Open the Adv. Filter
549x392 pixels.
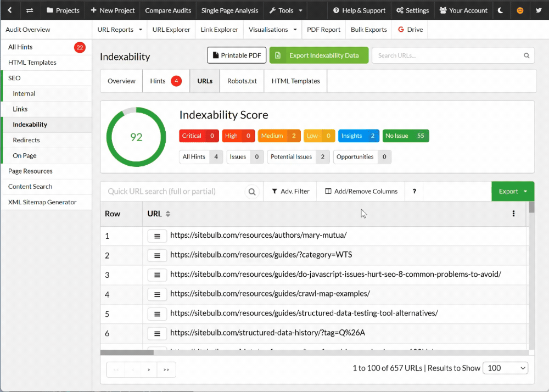tap(290, 192)
